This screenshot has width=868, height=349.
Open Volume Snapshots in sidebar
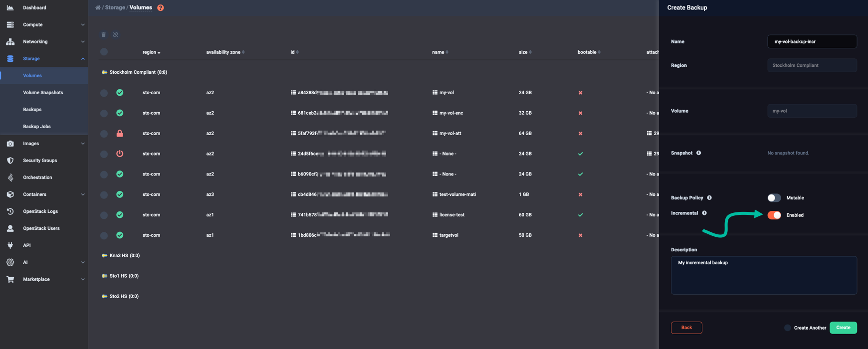pos(43,92)
